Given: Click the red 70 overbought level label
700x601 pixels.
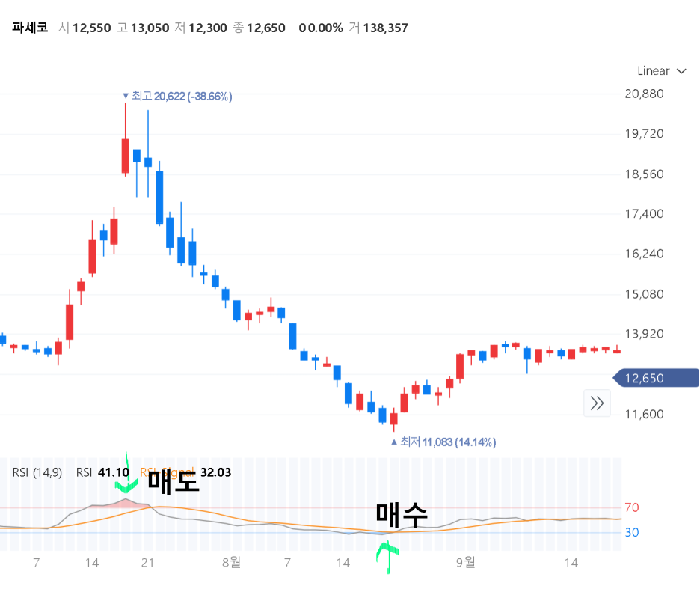Looking at the screenshot, I should (632, 507).
